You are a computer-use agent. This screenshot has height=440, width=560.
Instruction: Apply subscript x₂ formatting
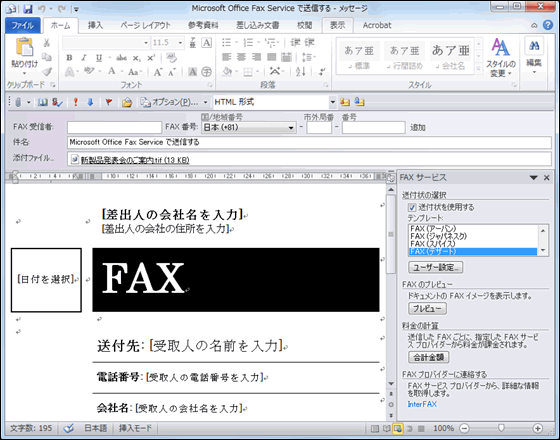pyautogui.click(x=137, y=58)
